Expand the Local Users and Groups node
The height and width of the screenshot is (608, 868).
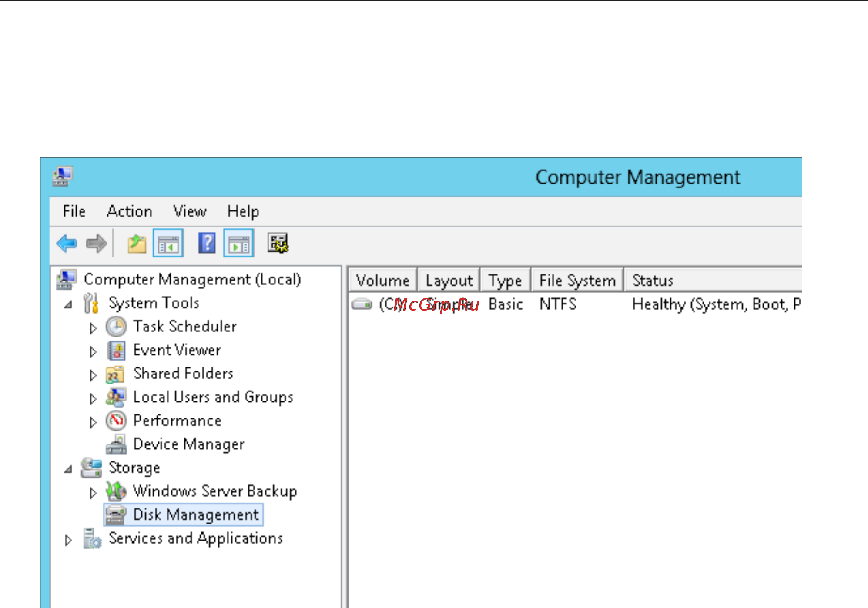click(x=93, y=398)
